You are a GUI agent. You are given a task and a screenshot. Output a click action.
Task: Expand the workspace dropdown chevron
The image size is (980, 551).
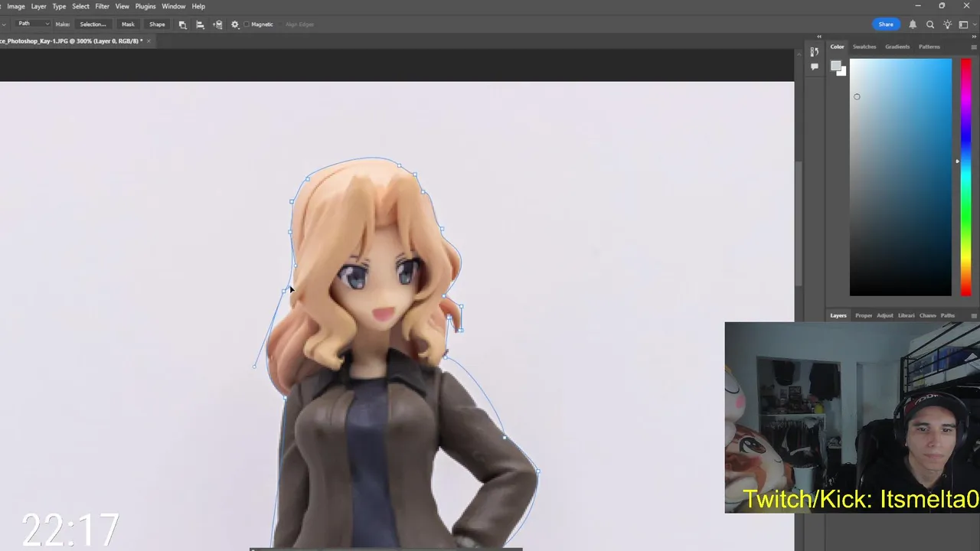(974, 24)
